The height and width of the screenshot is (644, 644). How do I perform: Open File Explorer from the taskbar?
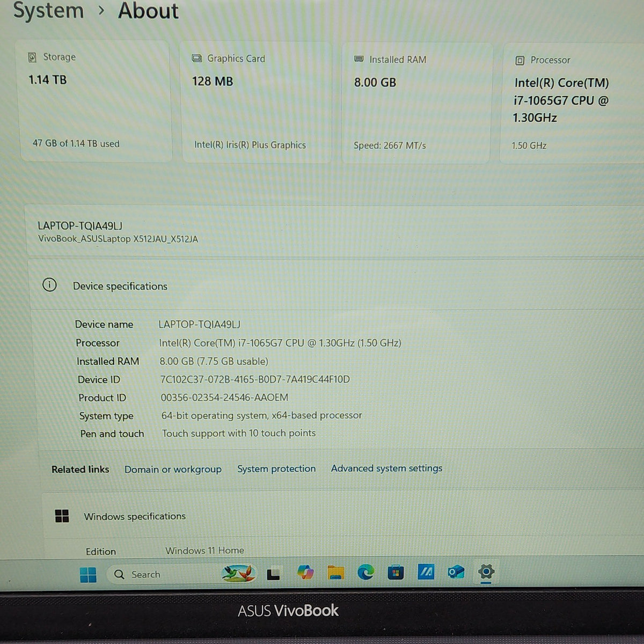pos(336,573)
